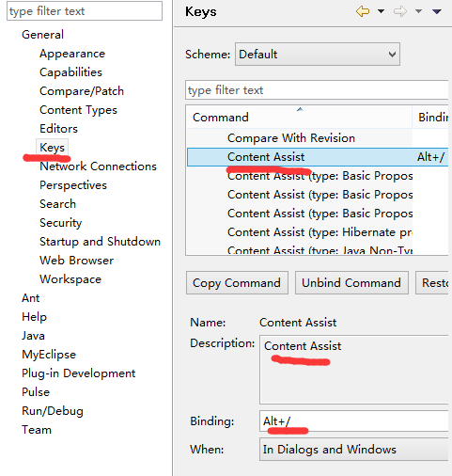Select the Compare With Revision command
The height and width of the screenshot is (476, 452).
coord(291,138)
